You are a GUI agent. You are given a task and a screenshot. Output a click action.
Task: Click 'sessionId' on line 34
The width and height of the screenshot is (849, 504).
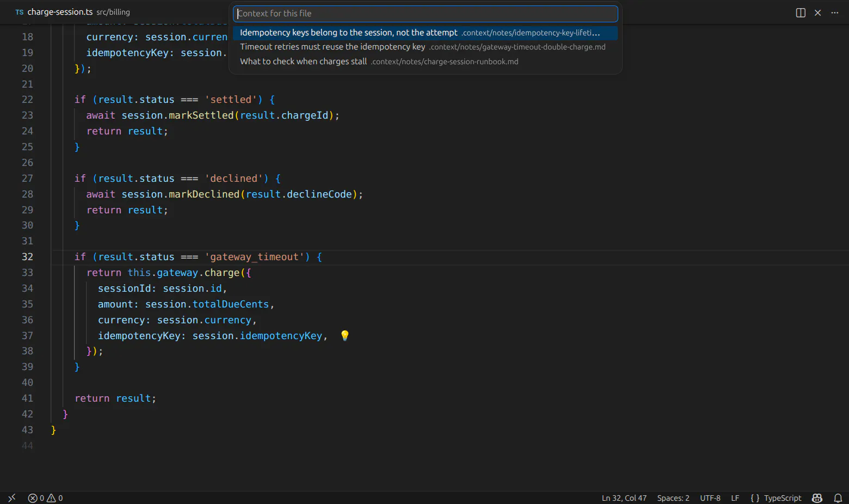click(x=124, y=288)
